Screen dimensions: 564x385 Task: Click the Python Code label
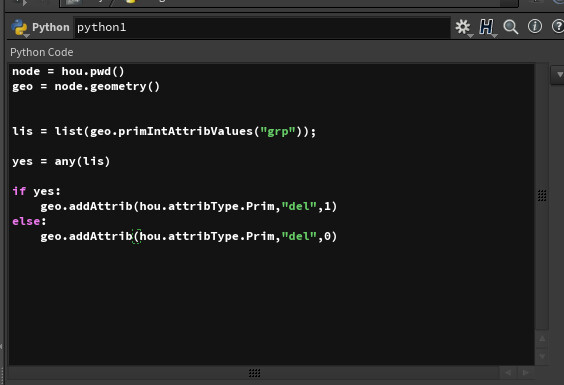pyautogui.click(x=42, y=52)
